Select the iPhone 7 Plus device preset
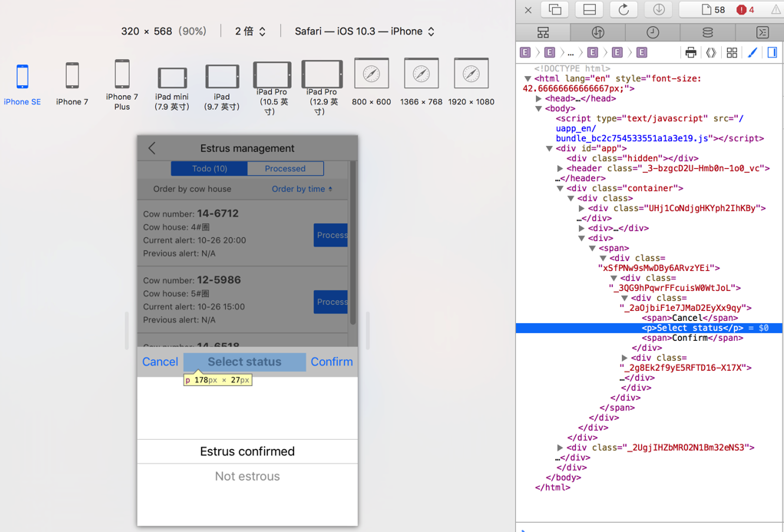Image resolution: width=784 pixels, height=532 pixels. click(x=122, y=85)
